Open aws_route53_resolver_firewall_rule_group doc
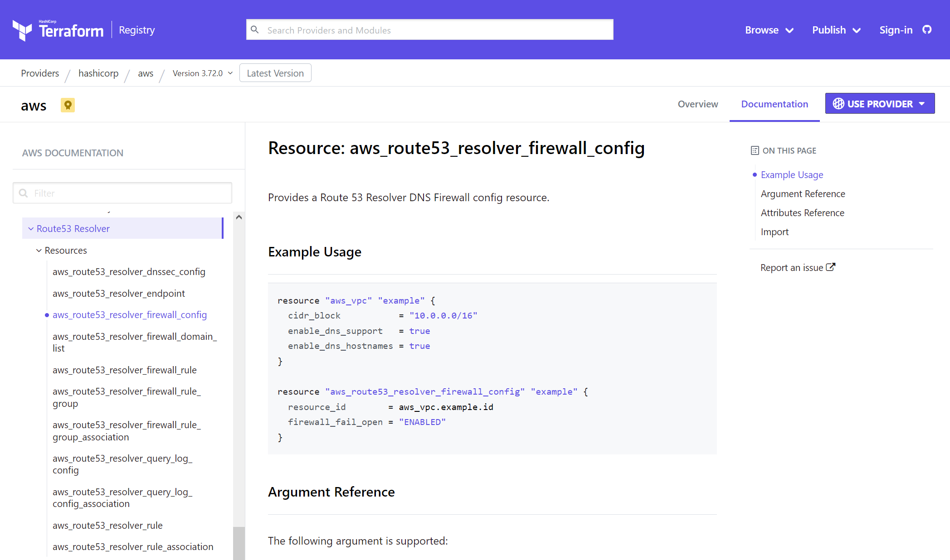 click(x=127, y=397)
